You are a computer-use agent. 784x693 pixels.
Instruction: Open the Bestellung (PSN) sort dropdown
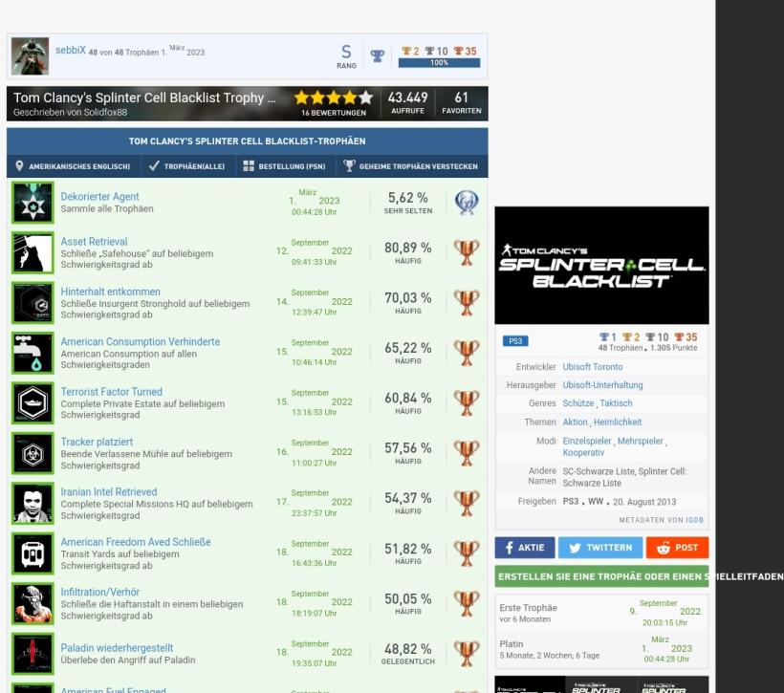(284, 166)
